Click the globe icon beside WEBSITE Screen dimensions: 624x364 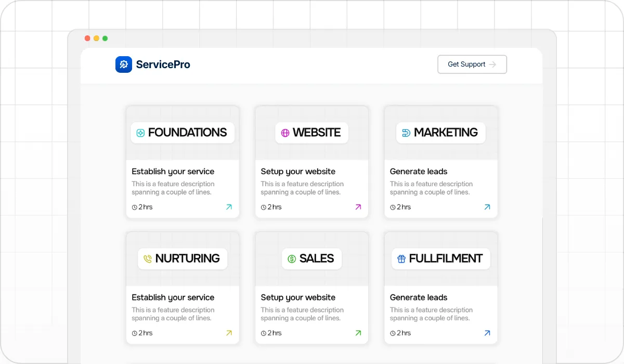tap(285, 133)
